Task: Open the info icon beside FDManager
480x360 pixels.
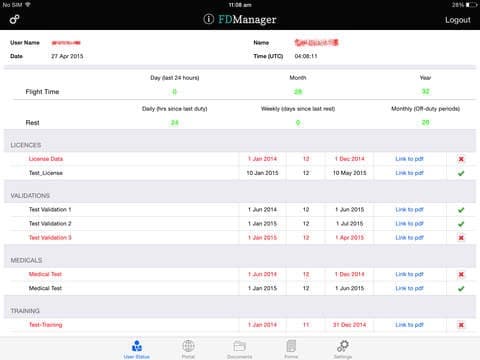Action: point(209,19)
